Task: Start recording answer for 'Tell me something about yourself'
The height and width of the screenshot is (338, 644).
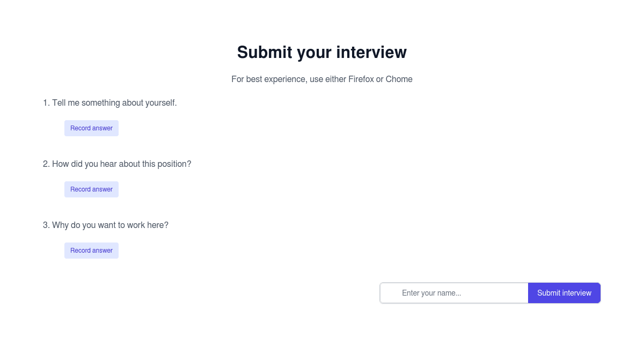Action: 91,128
